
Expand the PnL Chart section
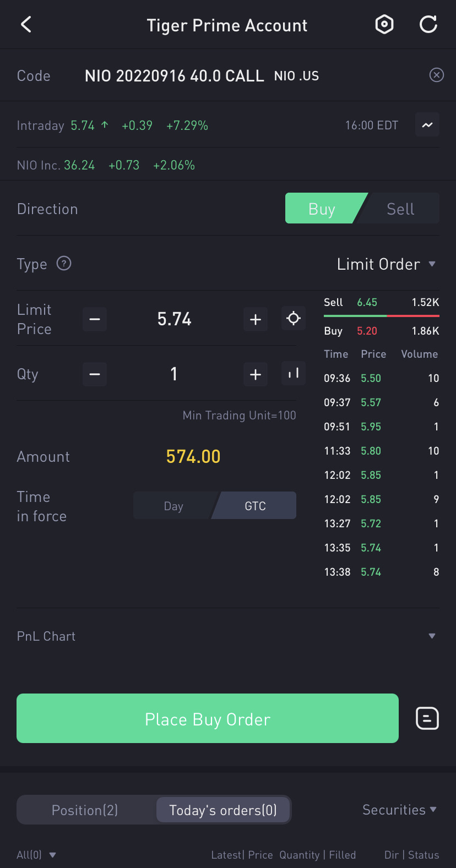pyautogui.click(x=228, y=636)
